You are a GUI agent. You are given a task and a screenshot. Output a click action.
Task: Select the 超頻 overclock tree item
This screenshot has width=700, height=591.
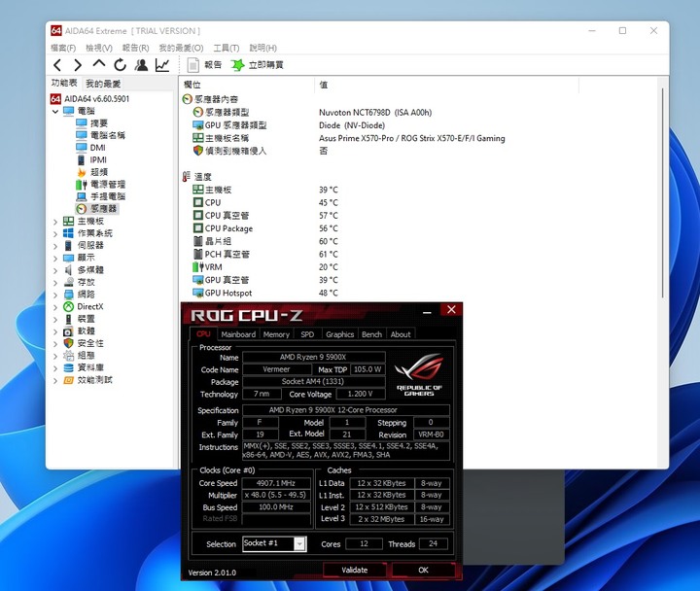tap(91, 172)
